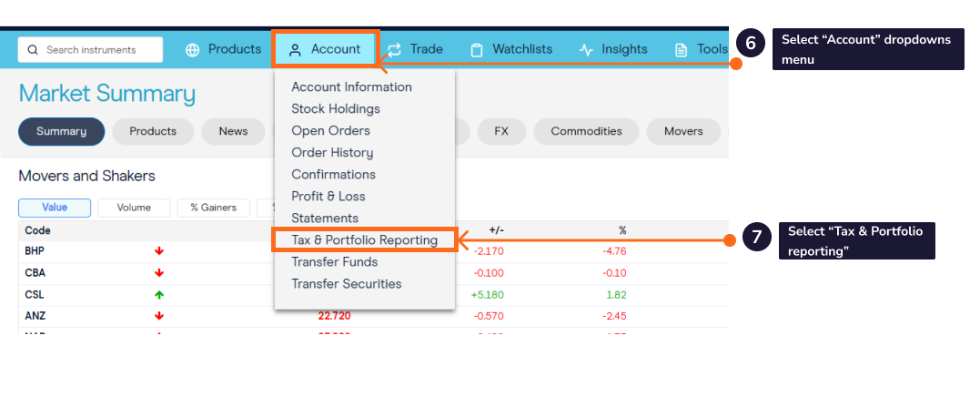
Task: Open the Tools menu
Action: (701, 49)
